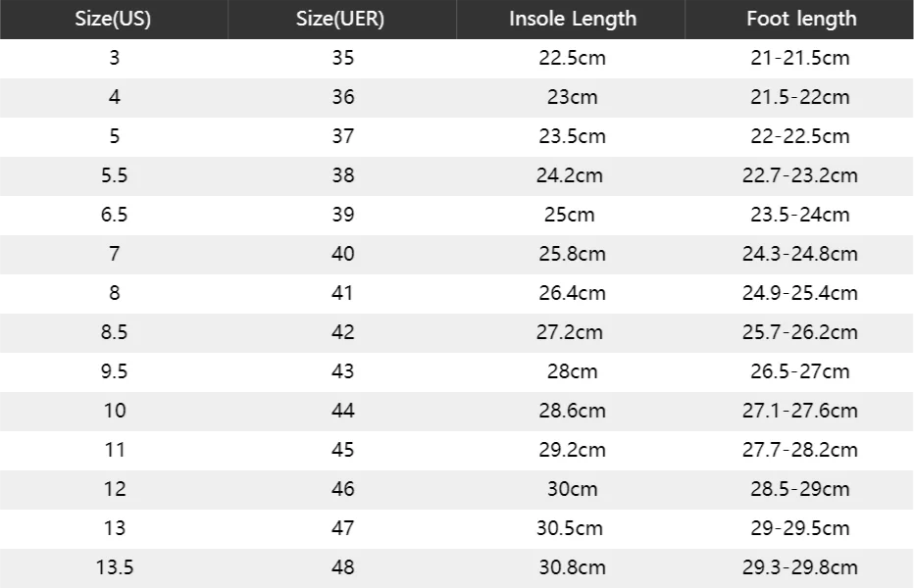Click the 30cm insole length value

click(x=572, y=489)
